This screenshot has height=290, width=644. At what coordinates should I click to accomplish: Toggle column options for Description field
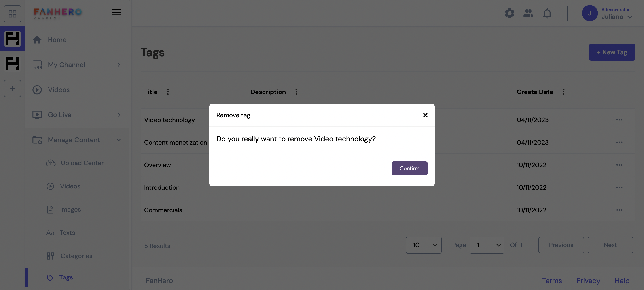click(x=296, y=91)
